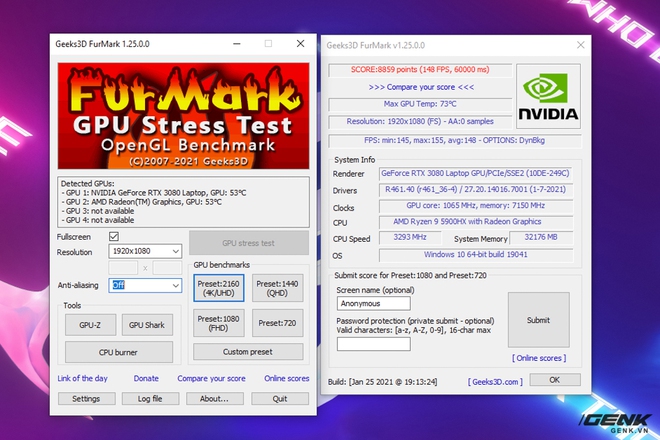Run the Preset:1080 (FHD) benchmark
Screen dimensions: 660x440
coord(218,323)
